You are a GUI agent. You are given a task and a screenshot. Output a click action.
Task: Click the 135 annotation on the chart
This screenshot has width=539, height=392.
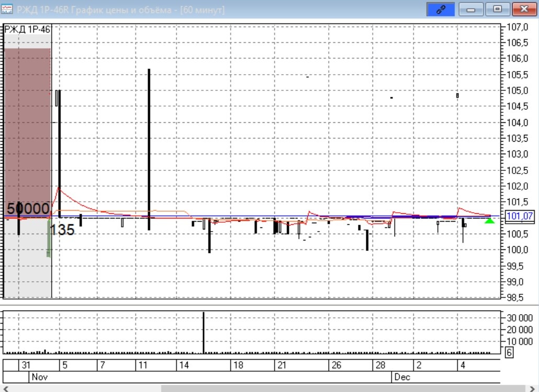point(62,230)
